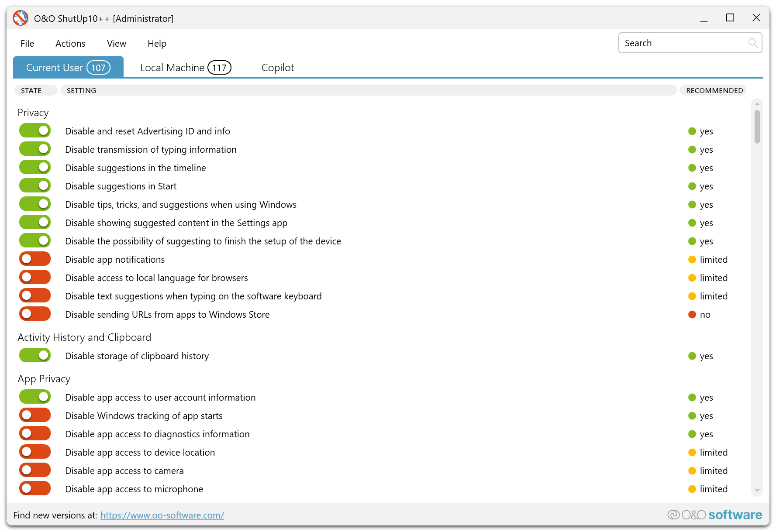The image size is (776, 532).
Task: Open the Actions menu
Action: 70,44
